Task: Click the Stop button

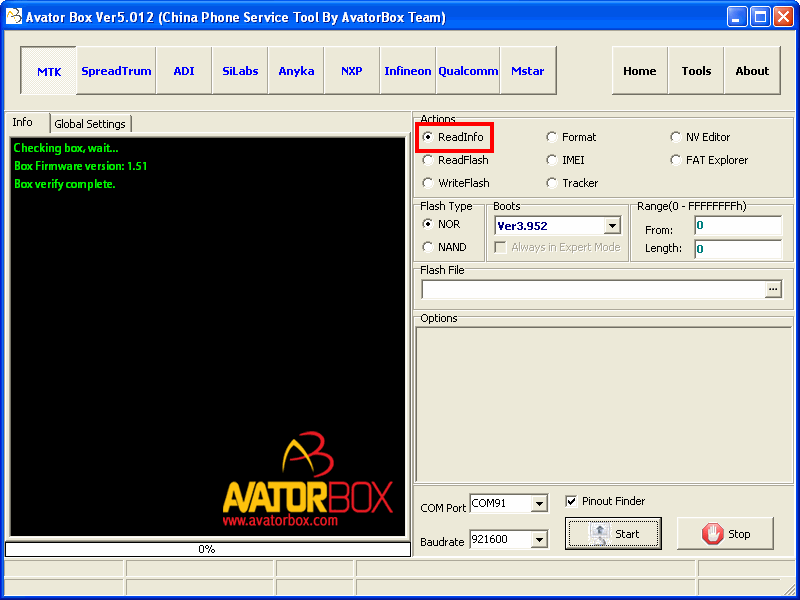Action: coord(725,534)
